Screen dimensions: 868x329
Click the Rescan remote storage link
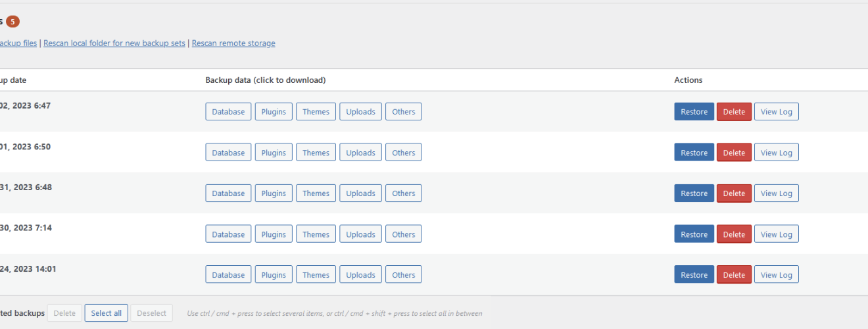click(x=233, y=43)
